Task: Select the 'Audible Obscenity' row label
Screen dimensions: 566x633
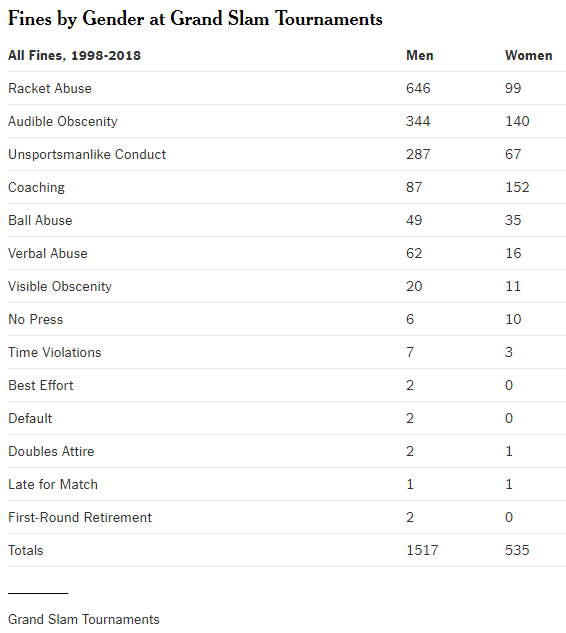Action: pyautogui.click(x=63, y=122)
